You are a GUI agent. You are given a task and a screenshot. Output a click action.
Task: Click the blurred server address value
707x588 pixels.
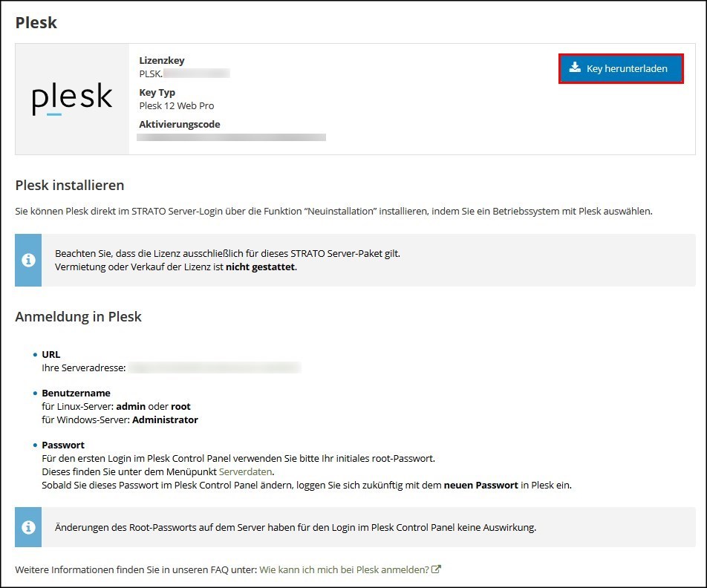(x=215, y=367)
